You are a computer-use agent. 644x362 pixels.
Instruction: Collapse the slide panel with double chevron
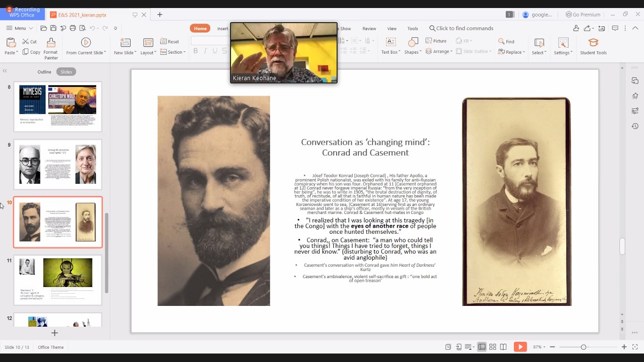coord(5,71)
